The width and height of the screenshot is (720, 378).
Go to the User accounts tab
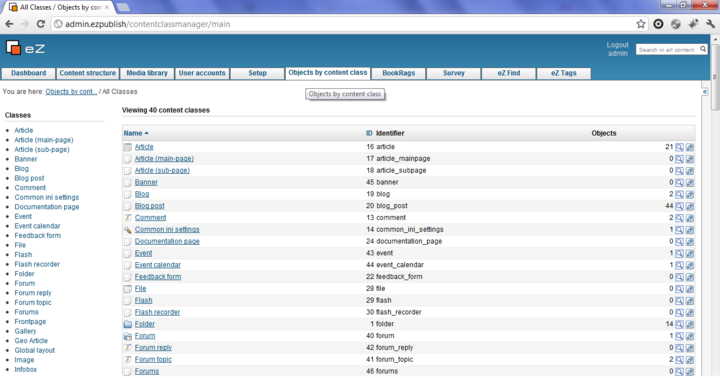(202, 73)
